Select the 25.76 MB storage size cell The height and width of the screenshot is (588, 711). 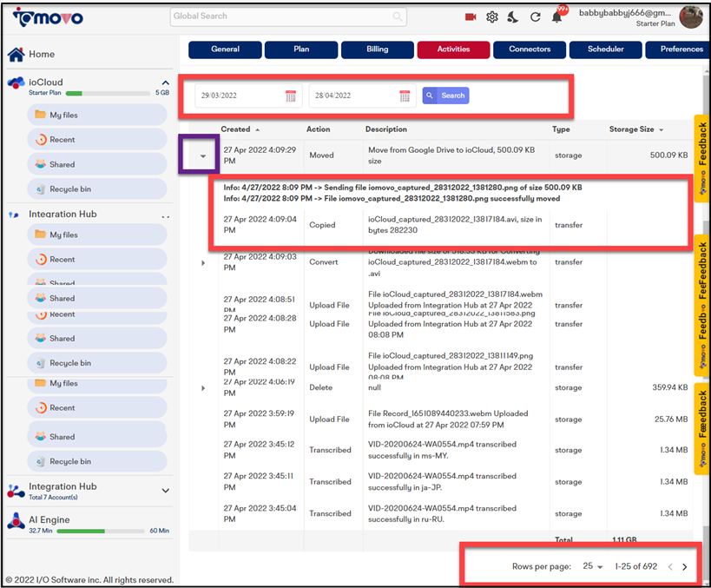point(671,420)
